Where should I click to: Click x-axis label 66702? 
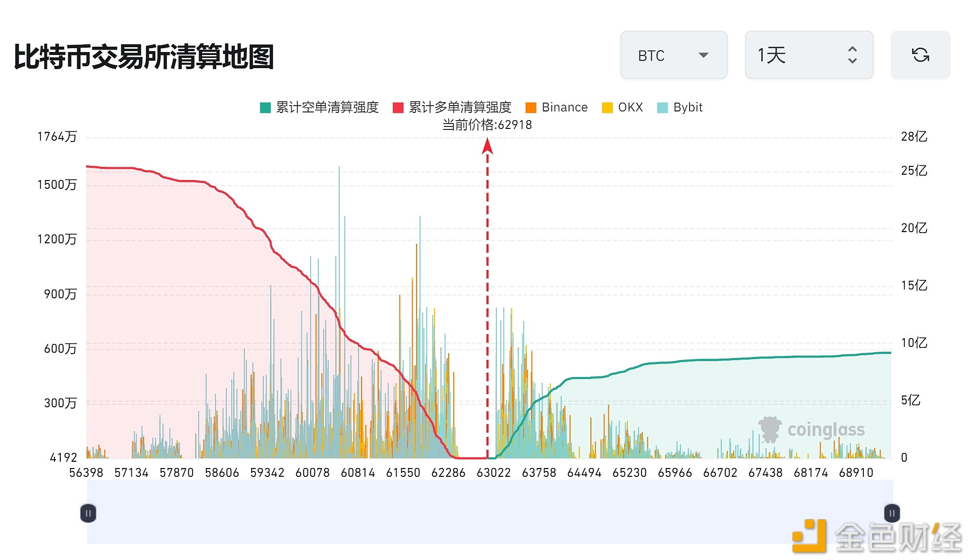tap(720, 473)
